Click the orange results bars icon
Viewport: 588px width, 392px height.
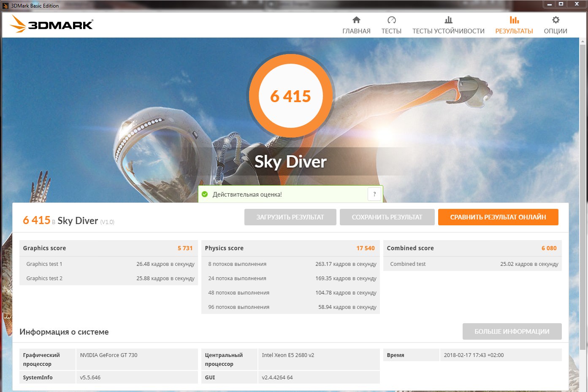[514, 20]
